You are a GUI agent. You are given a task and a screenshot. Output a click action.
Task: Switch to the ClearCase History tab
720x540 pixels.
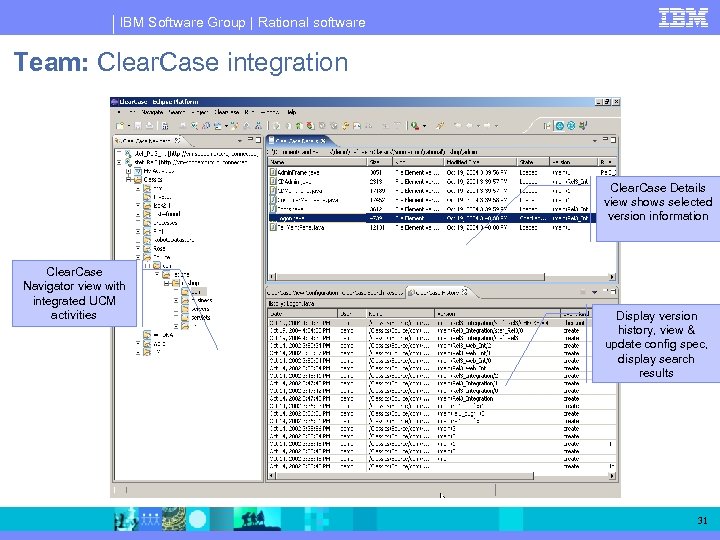click(x=437, y=292)
